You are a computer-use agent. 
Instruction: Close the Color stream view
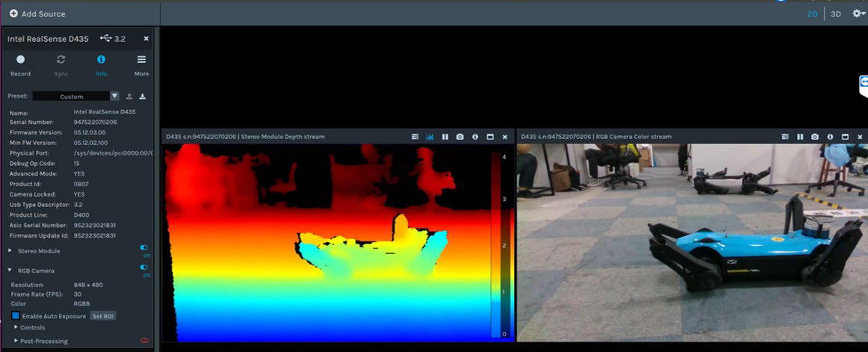860,137
